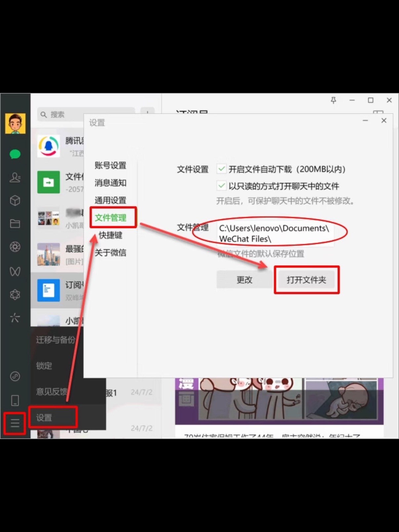Open the profile avatar in the sidebar

click(15, 123)
